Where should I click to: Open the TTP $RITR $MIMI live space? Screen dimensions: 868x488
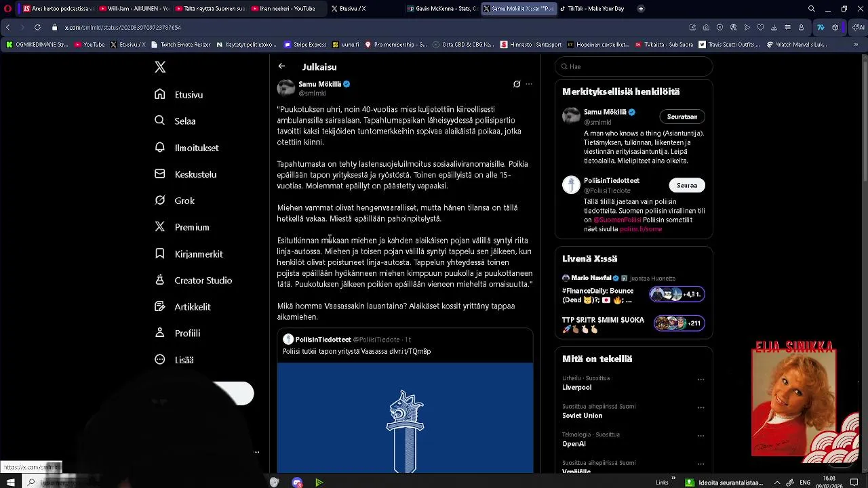pyautogui.click(x=633, y=324)
